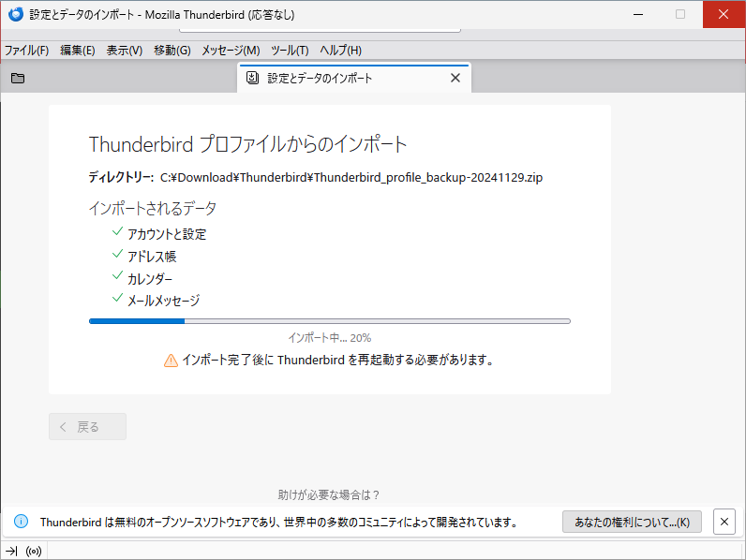Dismiss the open-source notification bar
The width and height of the screenshot is (746, 560).
[724, 522]
